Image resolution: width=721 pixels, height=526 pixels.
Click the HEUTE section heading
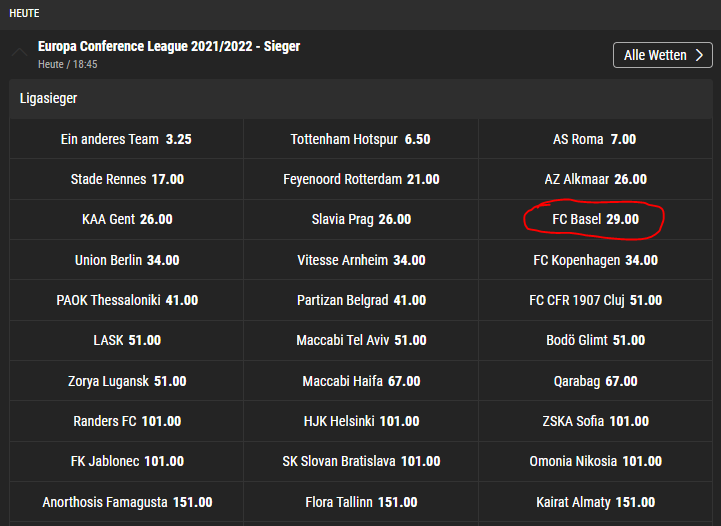24,13
